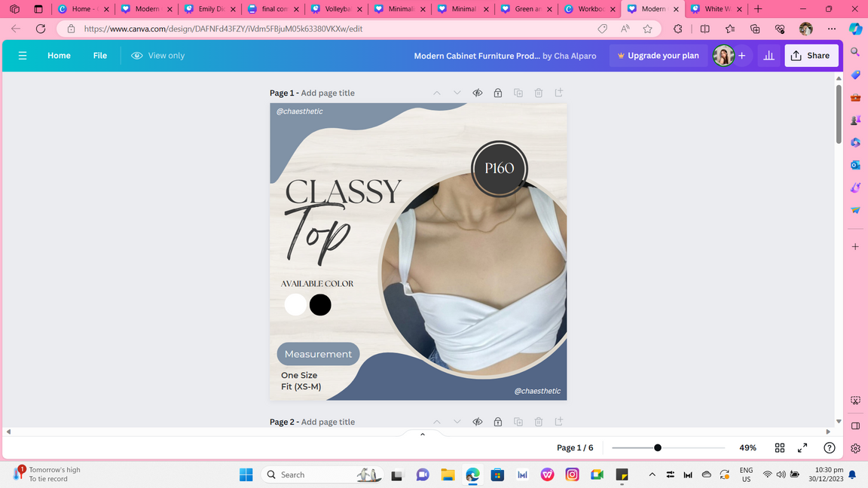Enter fullscreen presentation mode
Image resolution: width=868 pixels, height=488 pixels.
(x=802, y=447)
